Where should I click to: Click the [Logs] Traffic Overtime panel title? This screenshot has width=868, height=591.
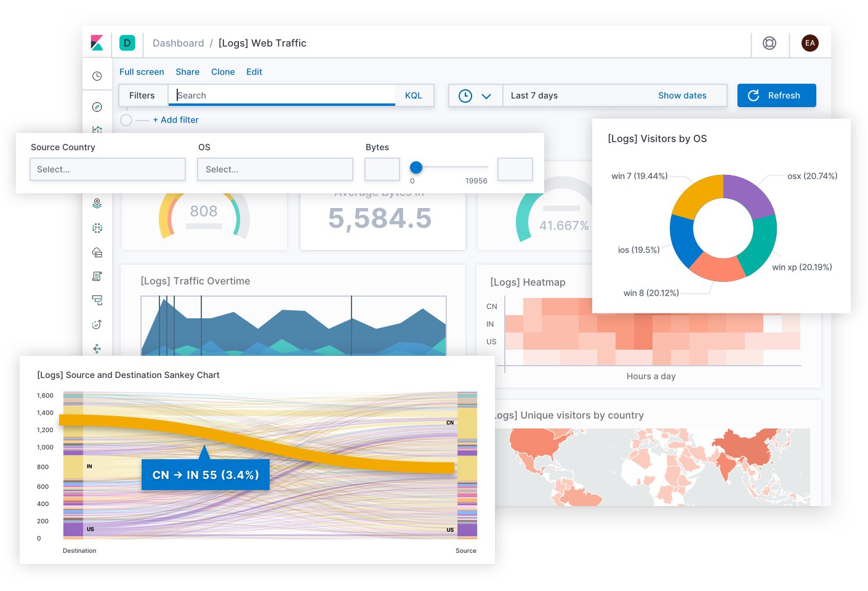[196, 281]
